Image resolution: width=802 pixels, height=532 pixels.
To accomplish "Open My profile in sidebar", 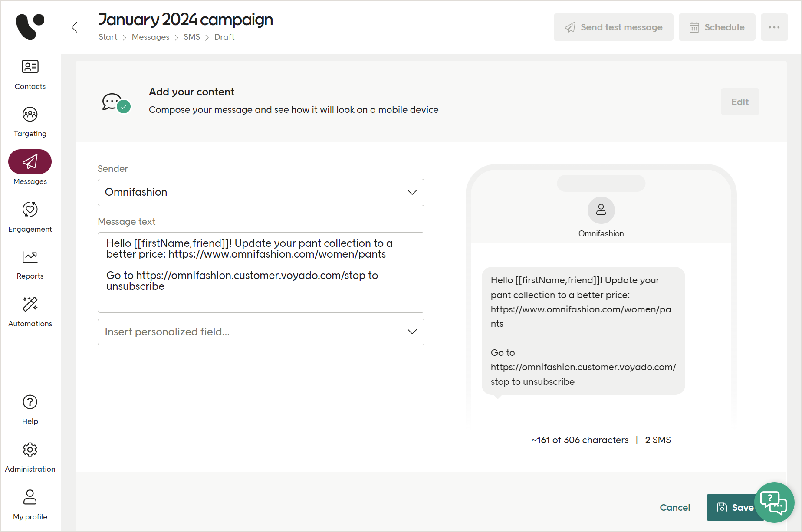I will [30, 497].
